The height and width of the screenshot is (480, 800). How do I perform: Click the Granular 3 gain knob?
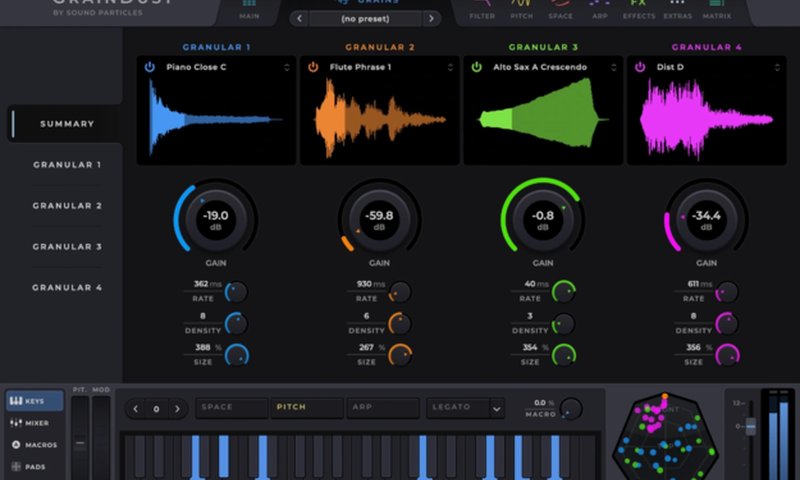543,217
